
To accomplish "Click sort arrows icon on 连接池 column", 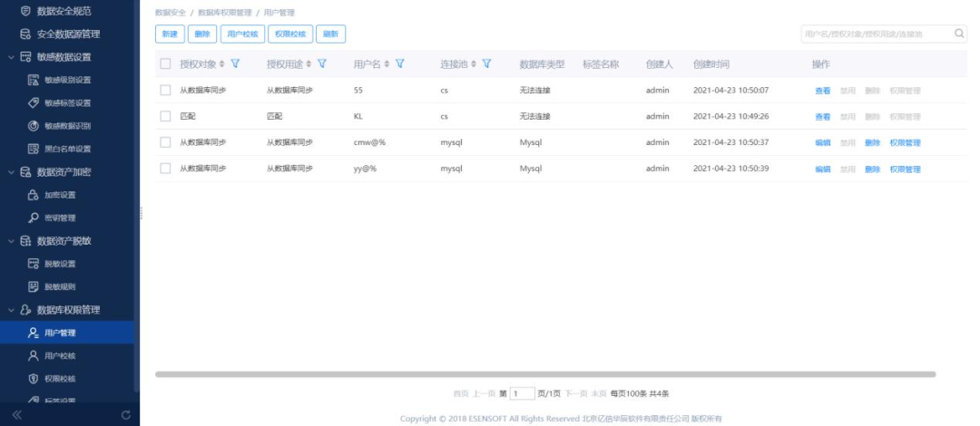I will (473, 64).
